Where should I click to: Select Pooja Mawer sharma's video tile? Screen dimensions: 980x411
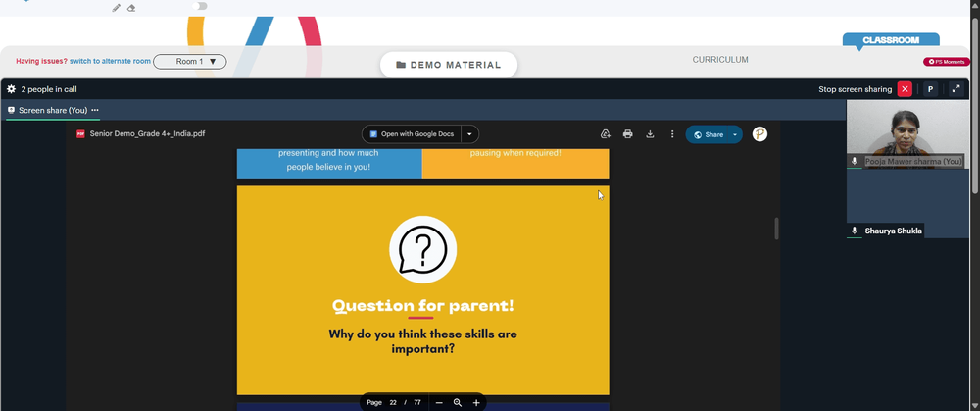point(907,134)
